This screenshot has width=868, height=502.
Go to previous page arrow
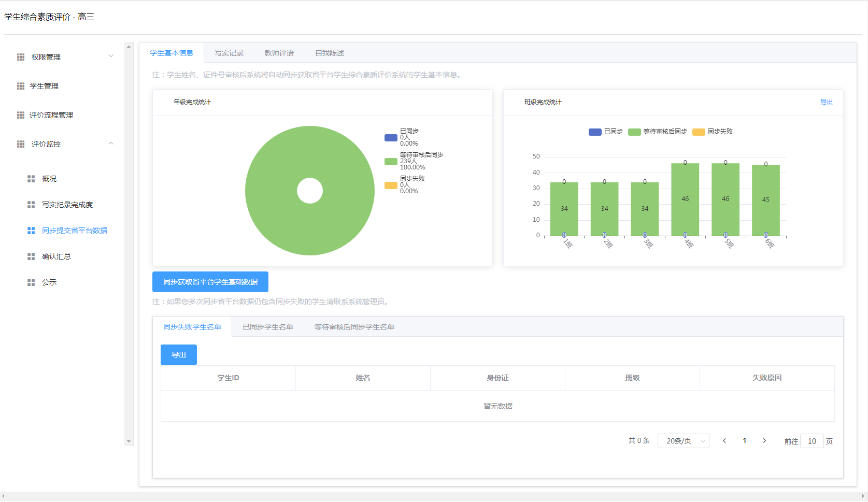(x=724, y=441)
